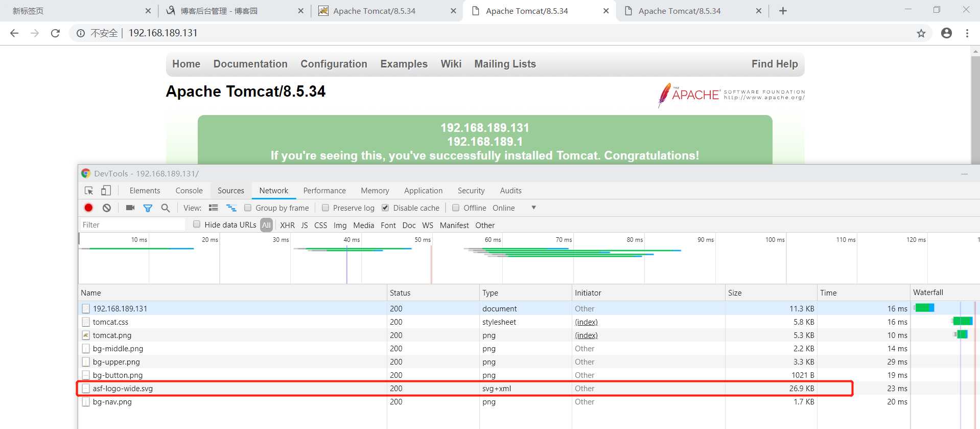Stop recording the network log
This screenshot has height=429, width=980.
88,208
